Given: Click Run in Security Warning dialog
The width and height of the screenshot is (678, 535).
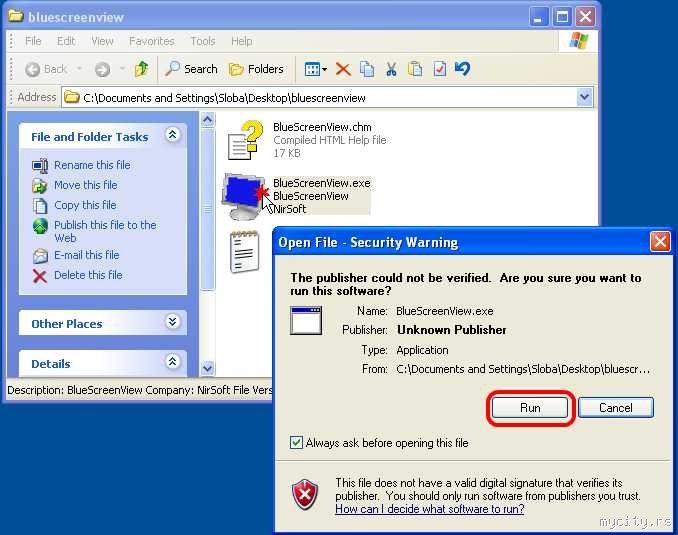Looking at the screenshot, I should point(530,408).
